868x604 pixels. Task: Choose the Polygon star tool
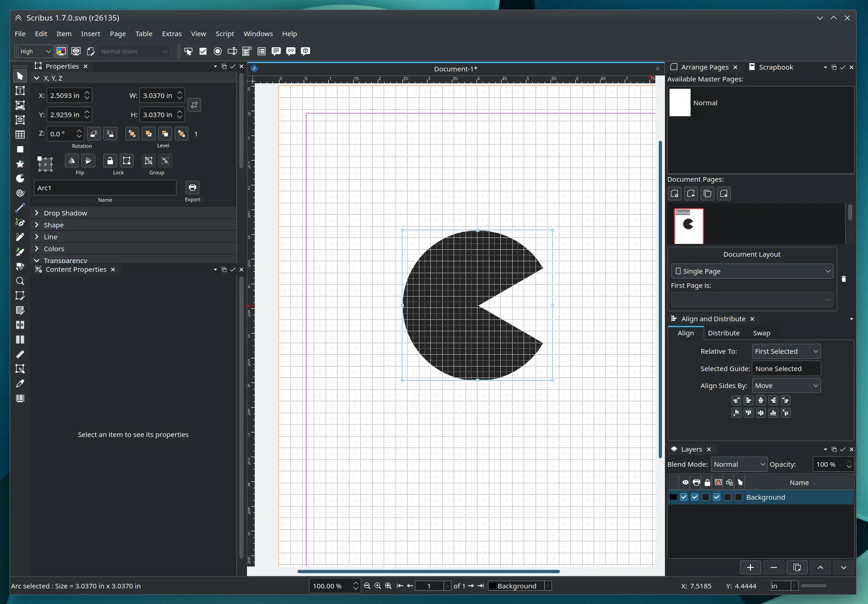20,164
